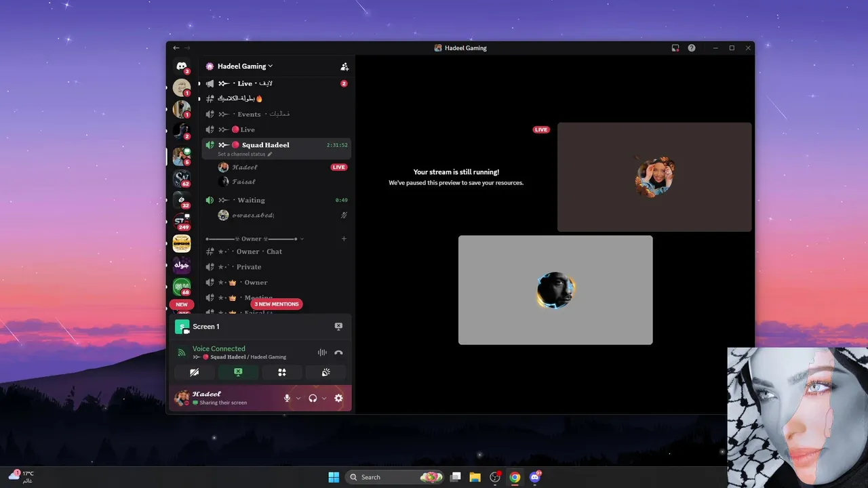Open Discord taskbar icon
Screen dimensions: 868x488
coord(535,477)
